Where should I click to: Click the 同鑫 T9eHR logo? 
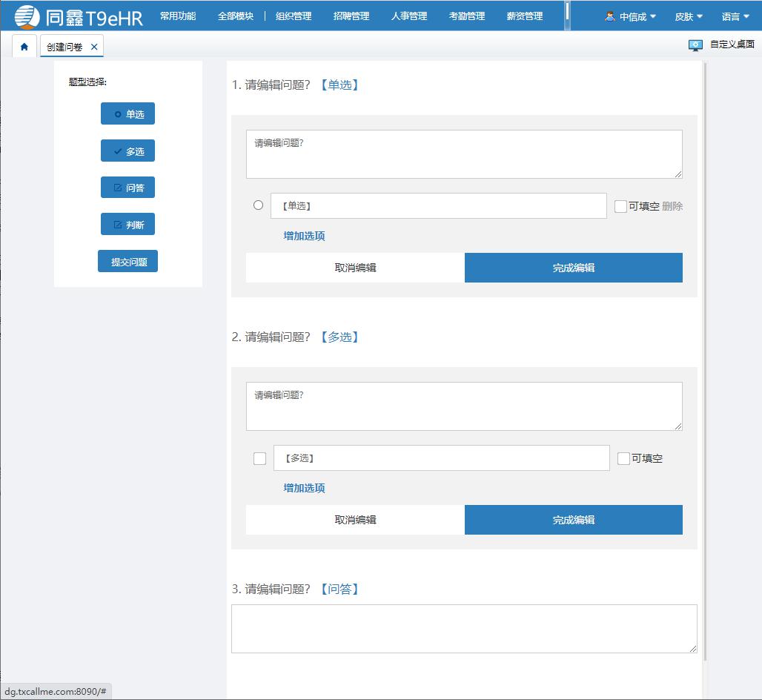tap(79, 16)
